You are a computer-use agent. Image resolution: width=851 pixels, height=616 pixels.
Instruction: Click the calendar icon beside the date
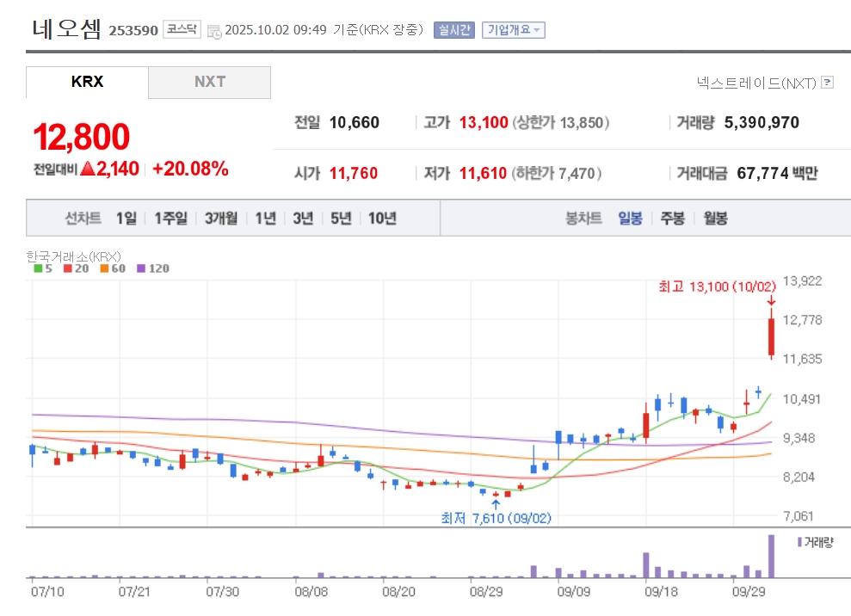click(213, 31)
